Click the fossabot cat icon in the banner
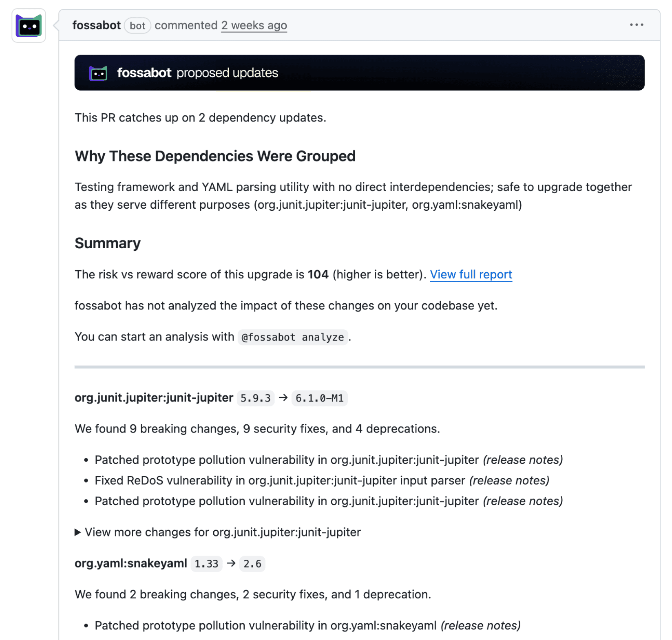Image resolution: width=672 pixels, height=640 pixels. click(x=99, y=73)
